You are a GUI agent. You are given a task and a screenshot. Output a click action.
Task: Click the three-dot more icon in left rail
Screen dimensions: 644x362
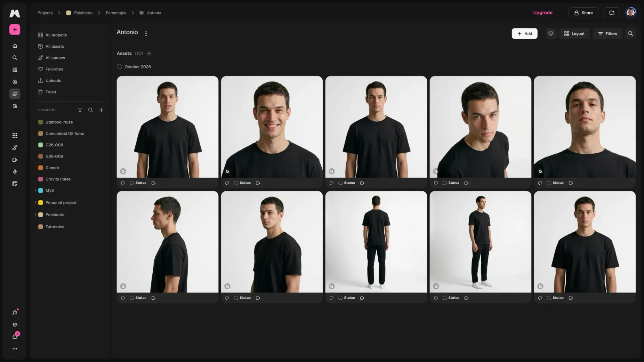pos(15,349)
